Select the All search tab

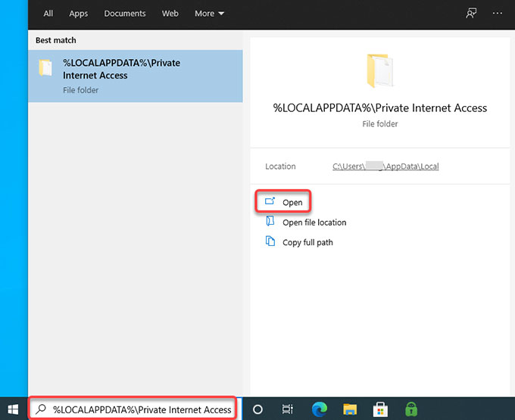coord(48,14)
